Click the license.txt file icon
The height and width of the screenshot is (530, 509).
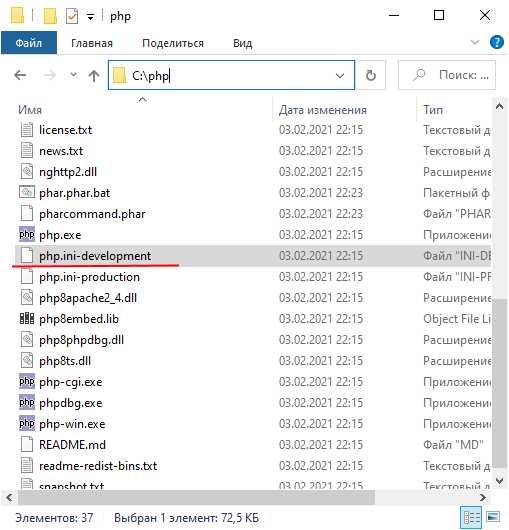tap(27, 130)
